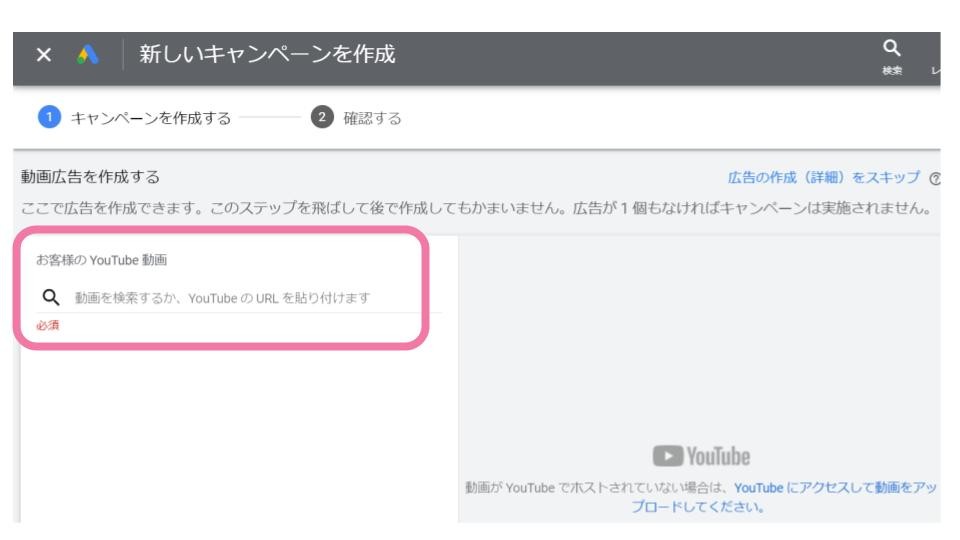Click the Google Ads logo icon
The width and height of the screenshot is (960, 540).
pos(88,55)
